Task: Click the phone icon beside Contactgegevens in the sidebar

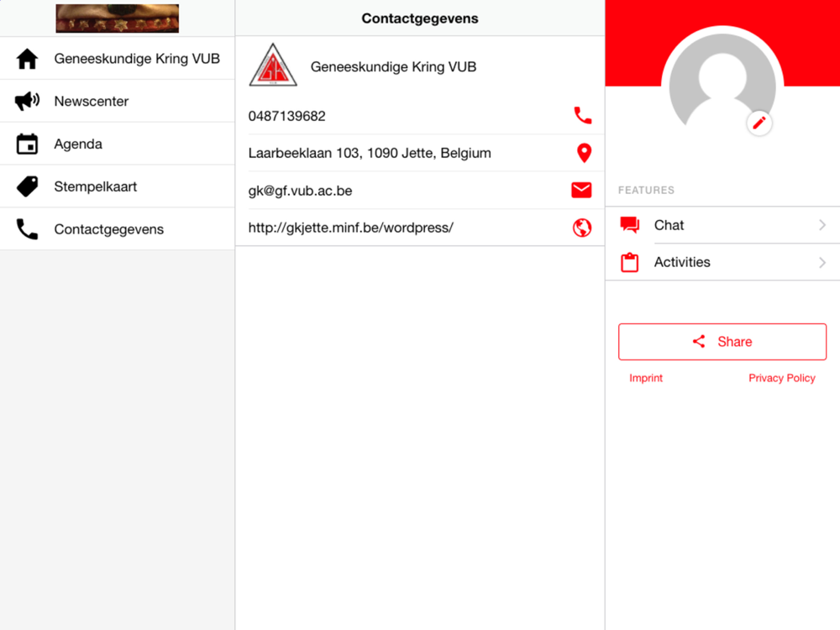Action: tap(27, 228)
